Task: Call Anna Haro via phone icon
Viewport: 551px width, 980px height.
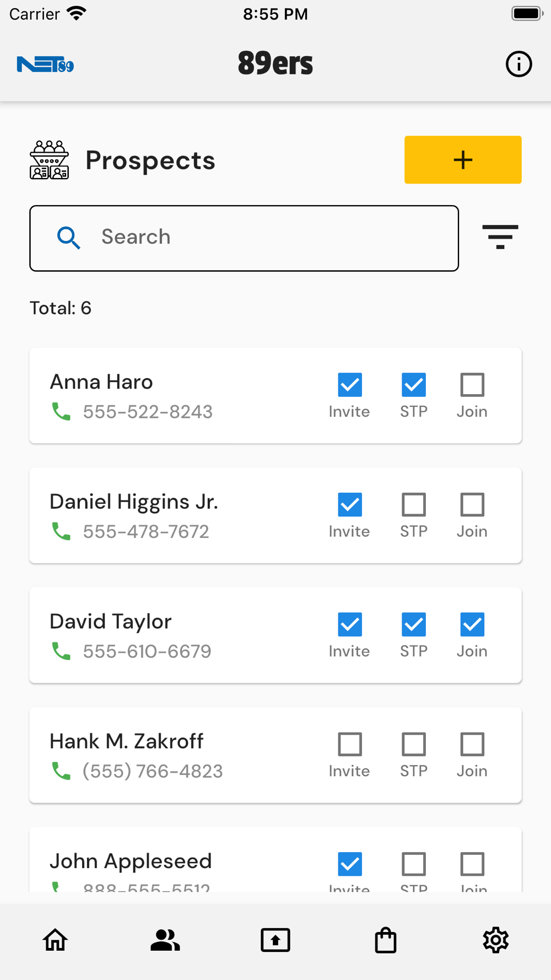Action: coord(61,411)
